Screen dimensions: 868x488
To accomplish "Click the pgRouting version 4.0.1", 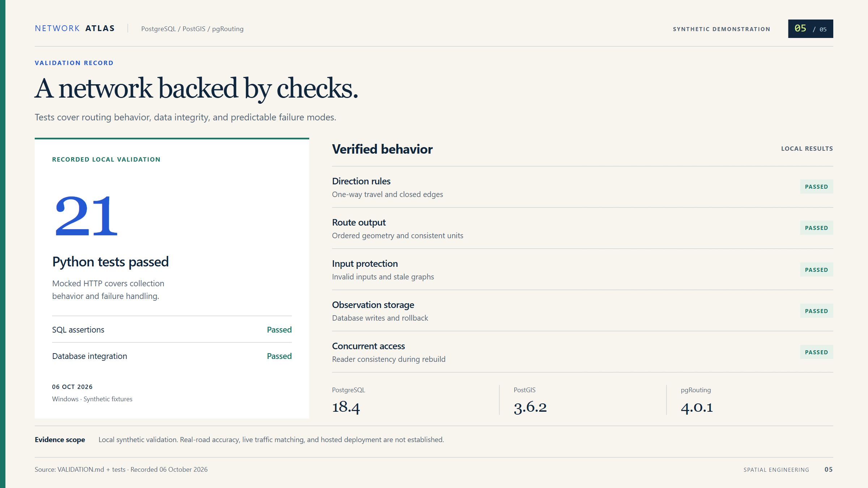I will pos(697,407).
